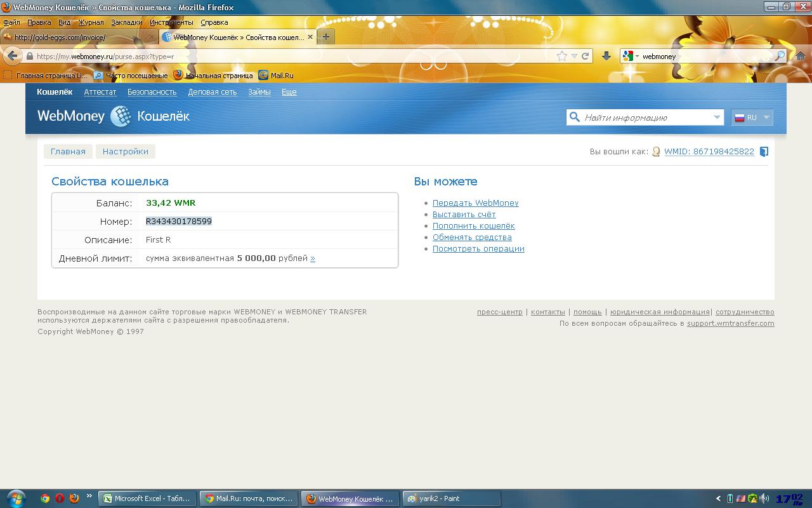
Task: Open the Займы navigation link
Action: (259, 91)
